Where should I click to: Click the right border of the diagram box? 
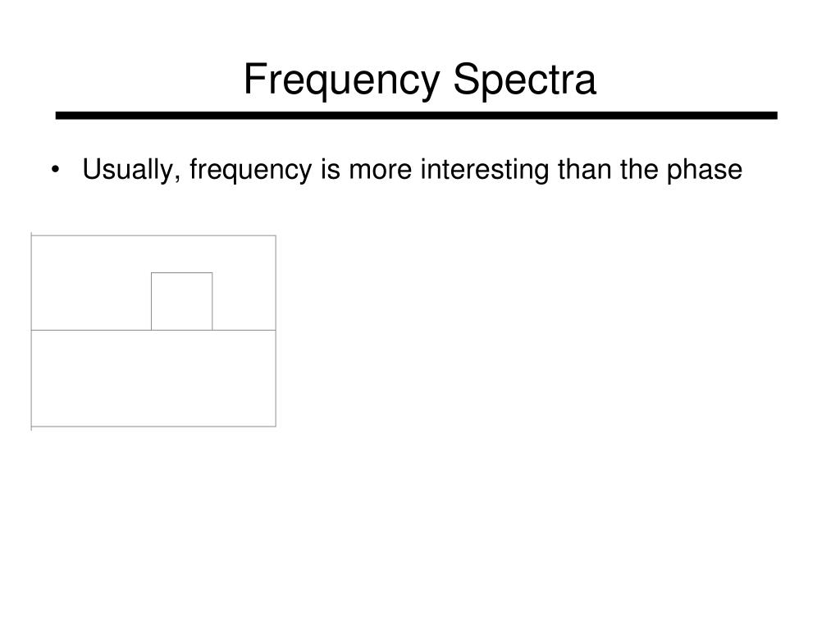coord(276,331)
